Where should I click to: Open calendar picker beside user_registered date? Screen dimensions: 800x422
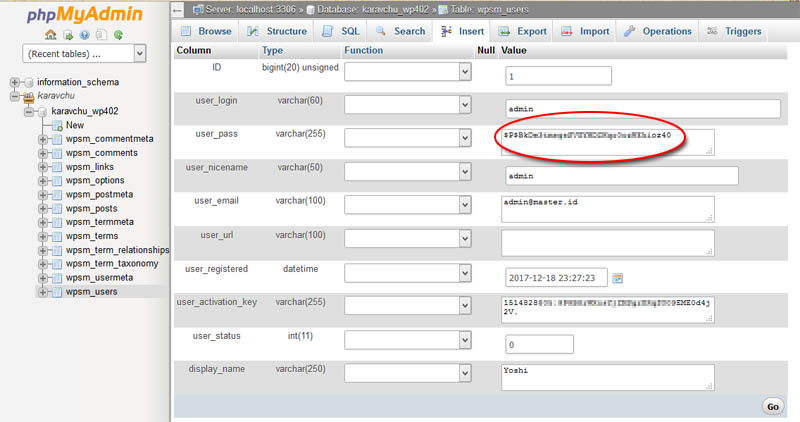[617, 278]
